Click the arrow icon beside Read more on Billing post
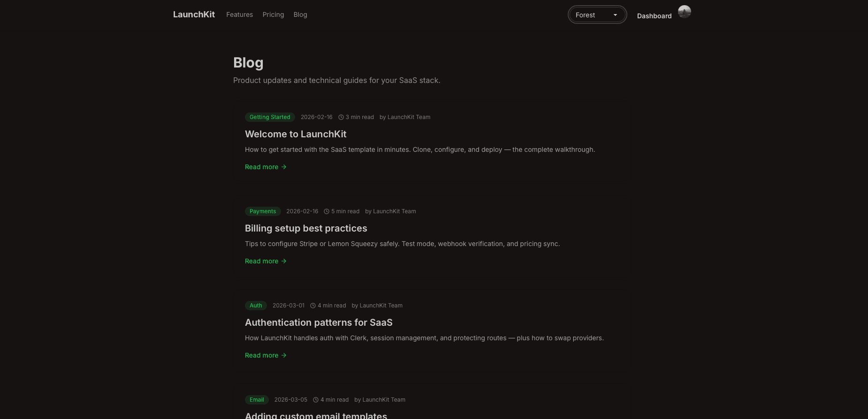868x419 pixels. click(x=284, y=261)
